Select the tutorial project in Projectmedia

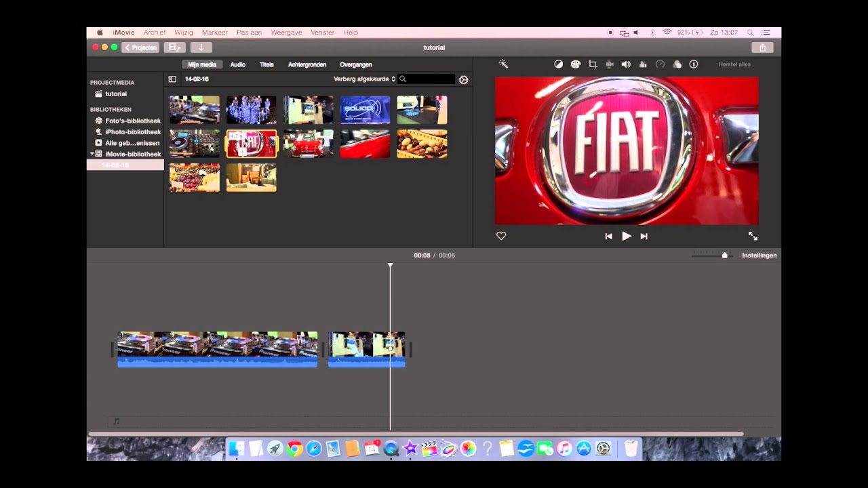[x=115, y=94]
